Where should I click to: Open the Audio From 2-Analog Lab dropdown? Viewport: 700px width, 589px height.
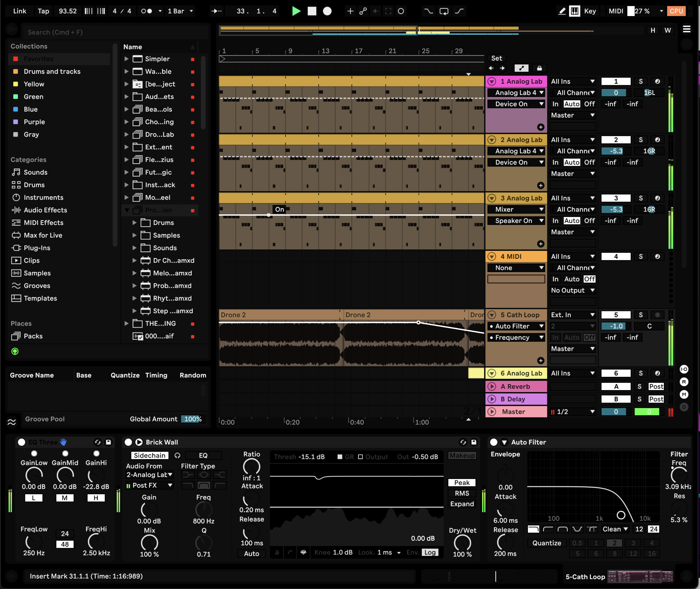click(149, 474)
